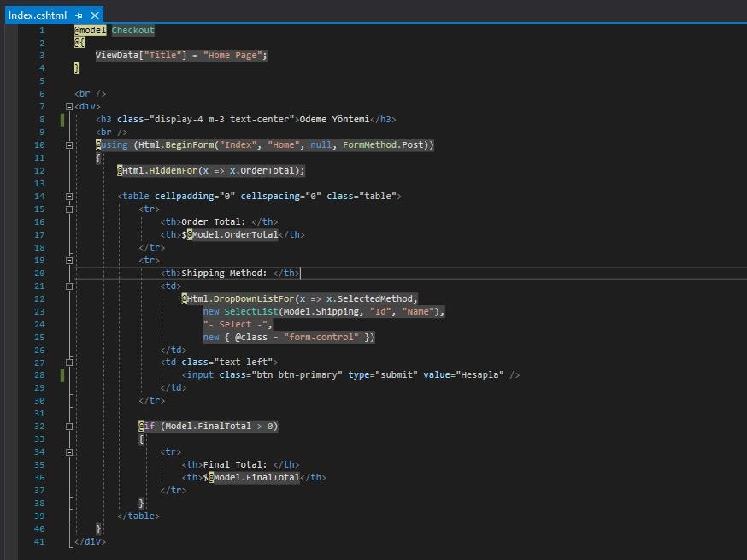Collapse the tr element at line 15
Viewport: 747px width, 560px height.
(69, 209)
